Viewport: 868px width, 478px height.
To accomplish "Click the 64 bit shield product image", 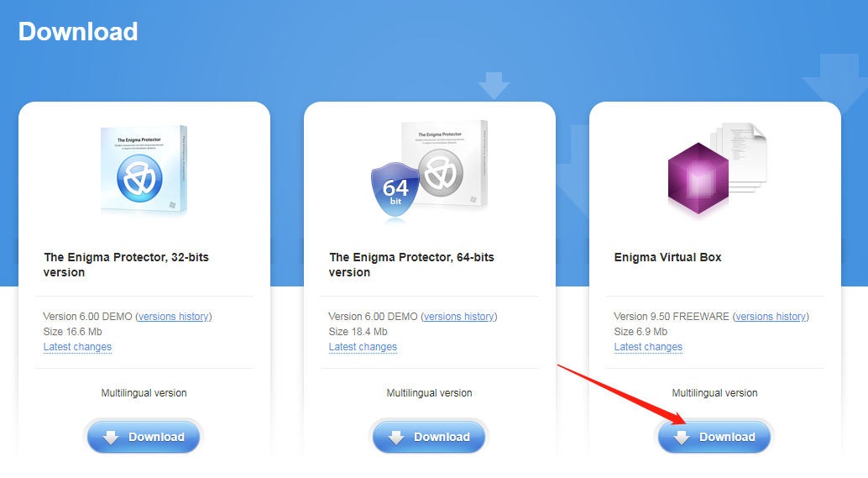I will [395, 191].
